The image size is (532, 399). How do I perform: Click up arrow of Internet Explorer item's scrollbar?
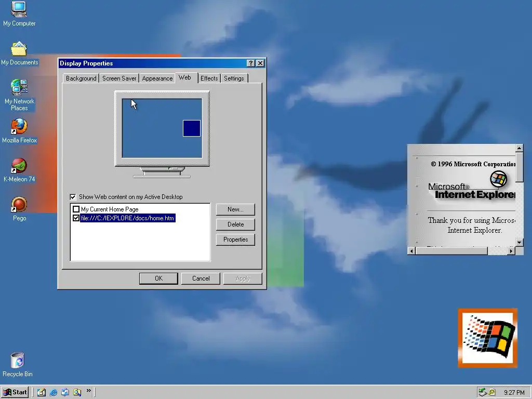coord(519,148)
